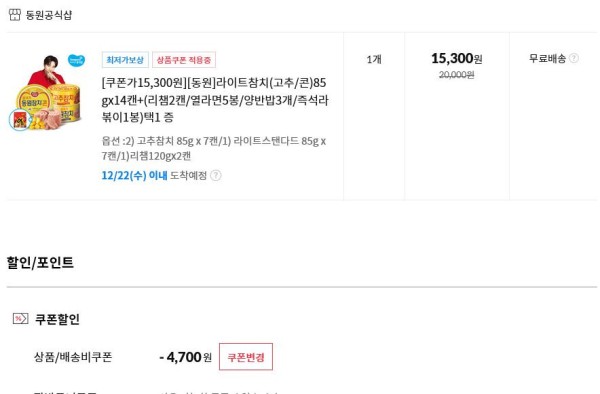Click the 최저가보상 badge

(125, 60)
